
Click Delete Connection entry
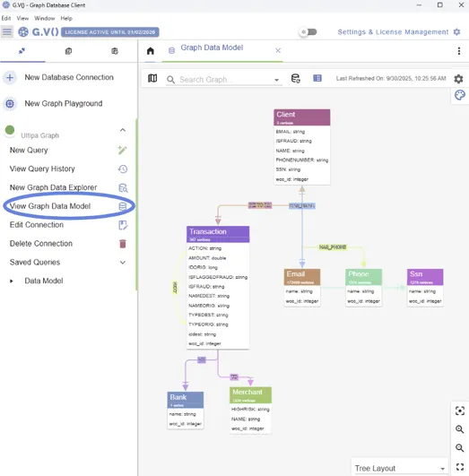pyautogui.click(x=41, y=244)
